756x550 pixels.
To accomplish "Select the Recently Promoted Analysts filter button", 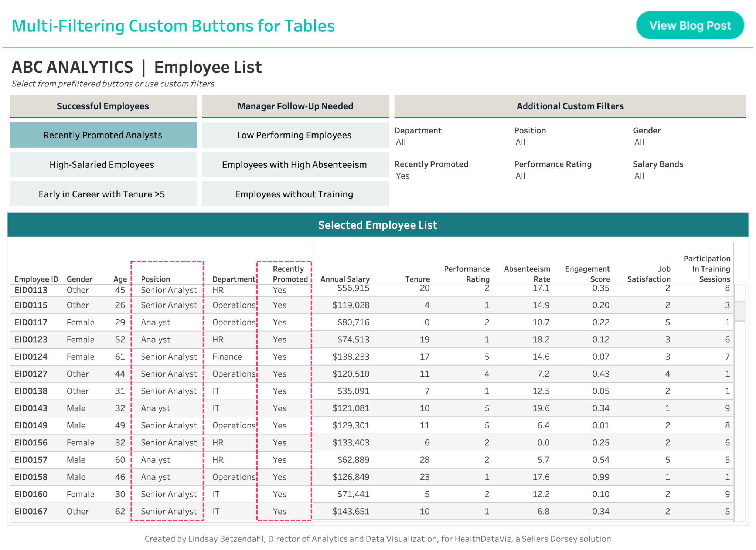I will pyautogui.click(x=103, y=135).
